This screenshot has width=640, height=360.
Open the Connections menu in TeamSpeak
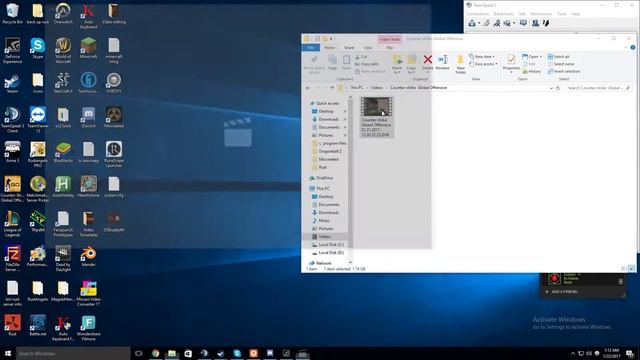(x=478, y=14)
